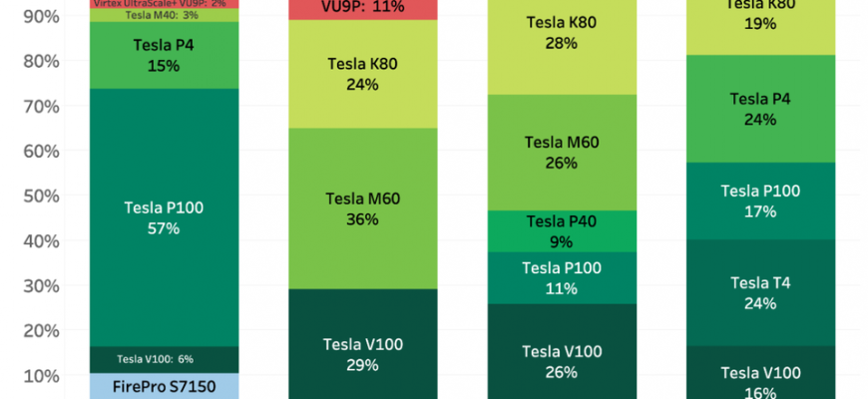Viewport: 868px width, 399px height.
Task: Select the Tesla P4 15% segment
Action: tap(165, 55)
